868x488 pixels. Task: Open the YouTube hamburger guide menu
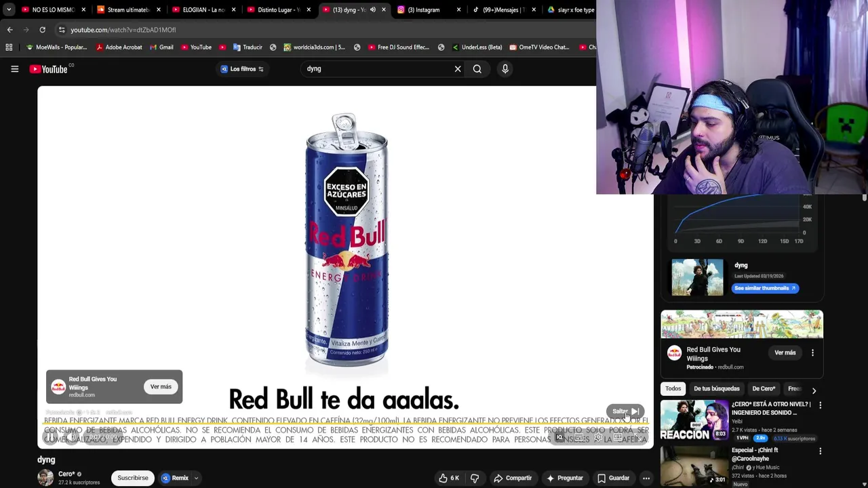14,68
